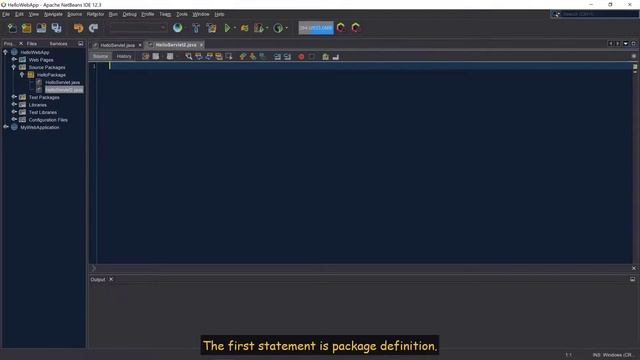This screenshot has height=360, width=640.
Task: Close the Output panel tab
Action: [111, 279]
